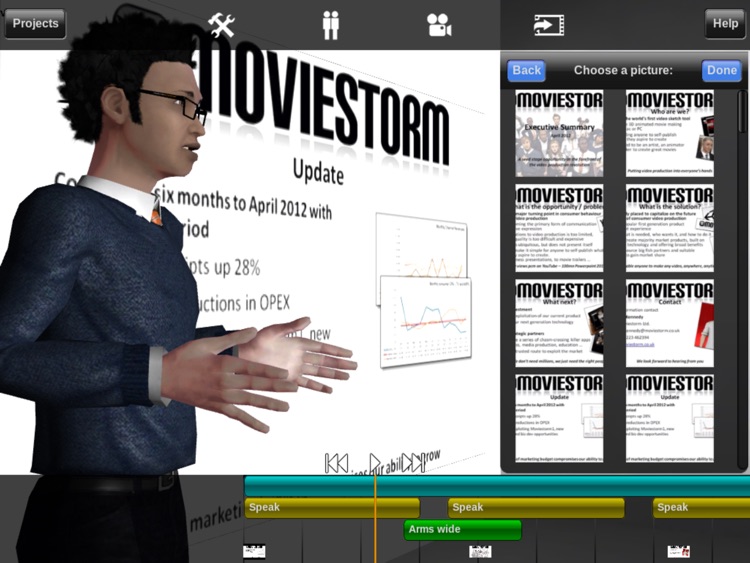750x563 pixels.
Task: Open the export movie filmstrip icon
Action: click(x=549, y=25)
